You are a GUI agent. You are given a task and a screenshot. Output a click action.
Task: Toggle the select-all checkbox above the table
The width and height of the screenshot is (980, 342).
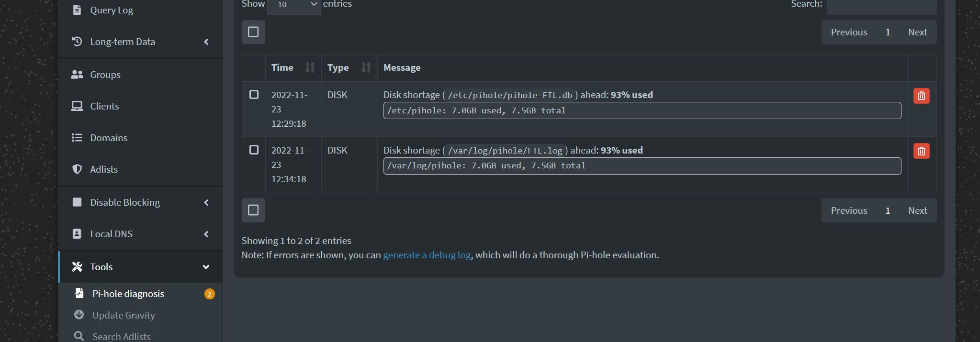click(x=253, y=32)
